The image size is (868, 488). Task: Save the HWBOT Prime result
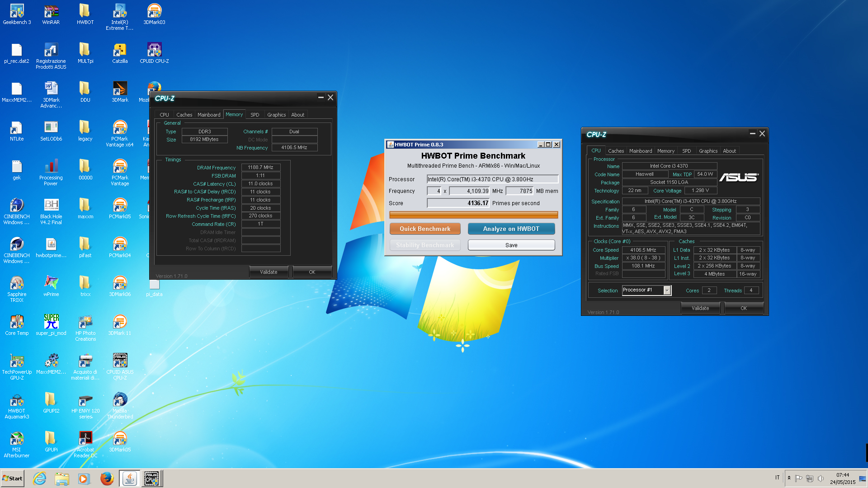pyautogui.click(x=511, y=245)
